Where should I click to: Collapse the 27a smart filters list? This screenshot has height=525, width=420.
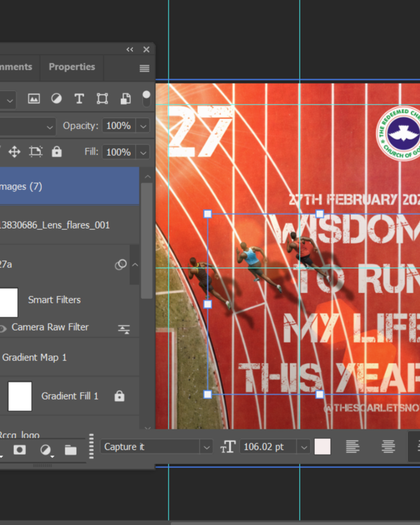pos(135,265)
